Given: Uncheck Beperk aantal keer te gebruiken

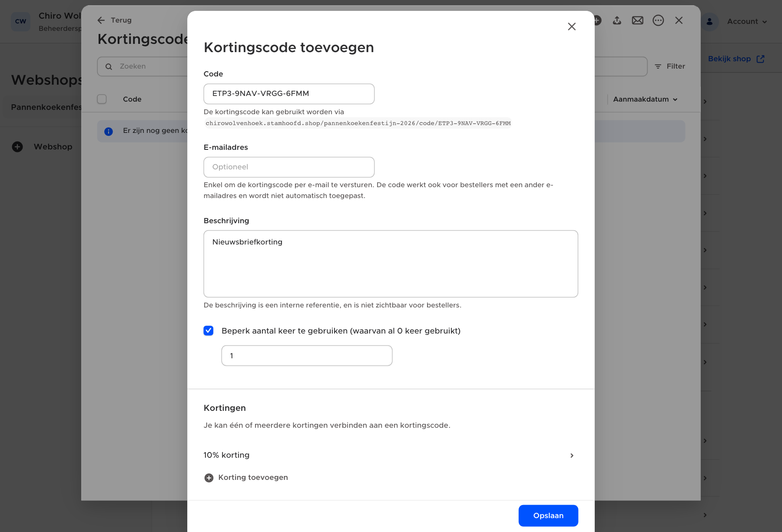Looking at the screenshot, I should tap(209, 330).
